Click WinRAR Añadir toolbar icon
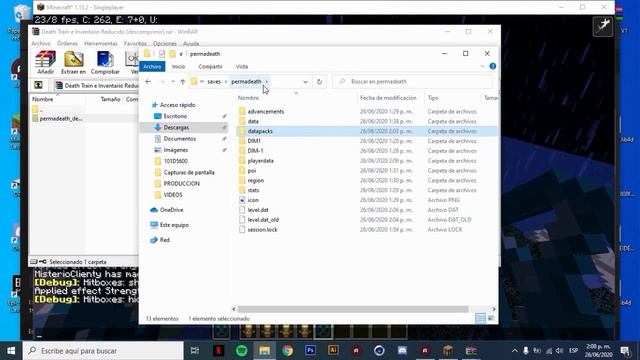Screen dimensions: 640x360 [45, 62]
